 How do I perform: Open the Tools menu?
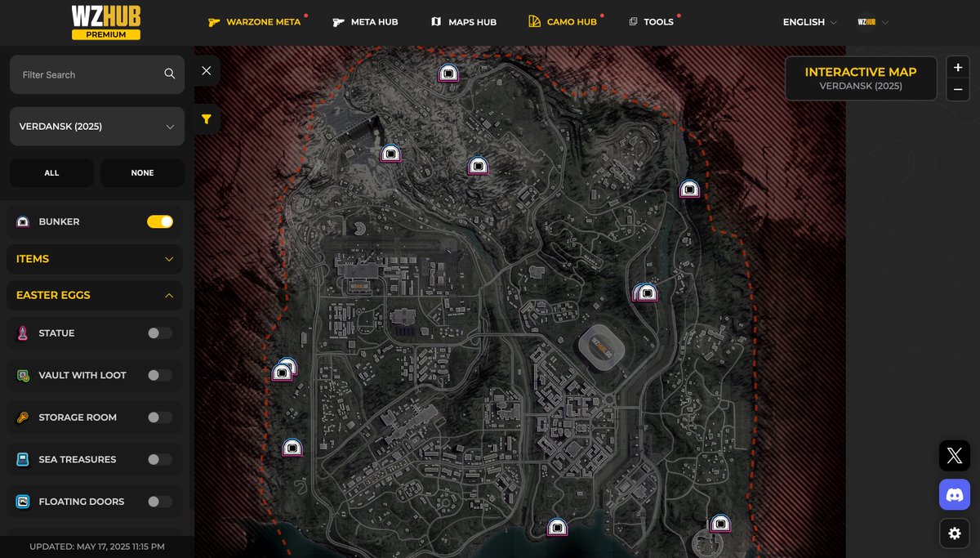[x=653, y=22]
